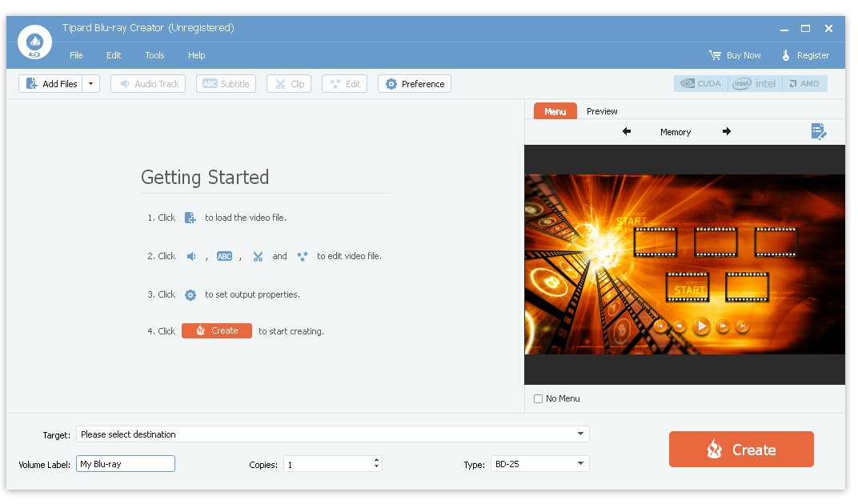Open the Preference settings
The width and height of the screenshot is (858, 504).
[x=414, y=83]
